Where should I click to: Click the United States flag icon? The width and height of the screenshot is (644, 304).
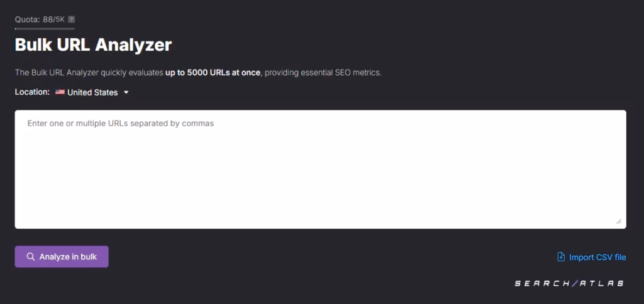pos(60,92)
